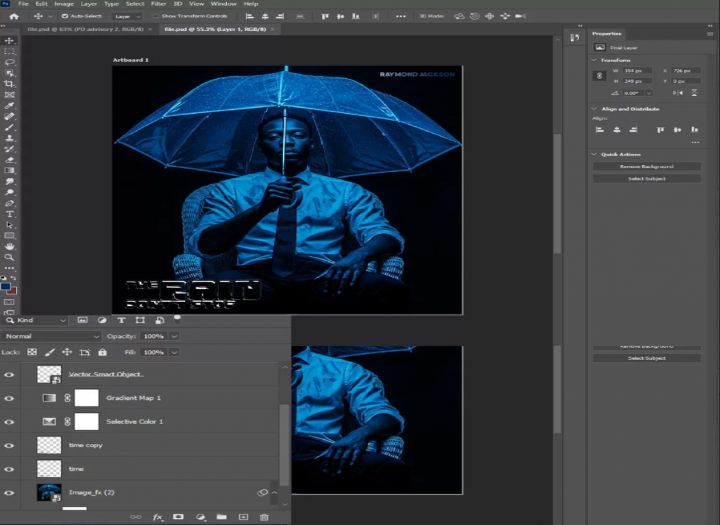Filter layers by smart object icon
720x525 pixels.
pos(159,320)
